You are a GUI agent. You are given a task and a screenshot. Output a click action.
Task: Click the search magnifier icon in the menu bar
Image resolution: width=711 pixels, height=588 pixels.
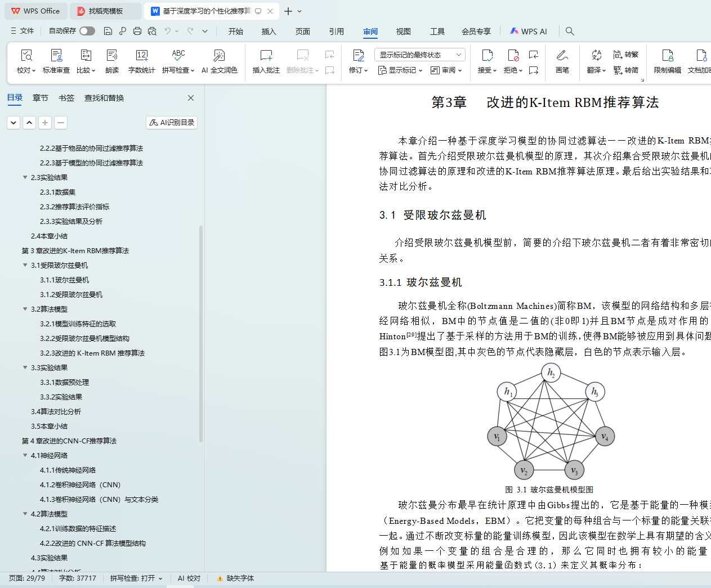pos(570,32)
